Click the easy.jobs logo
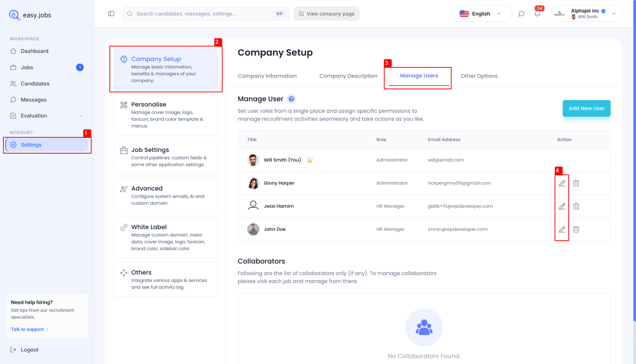Viewport: 636px width, 364px height. (x=30, y=15)
